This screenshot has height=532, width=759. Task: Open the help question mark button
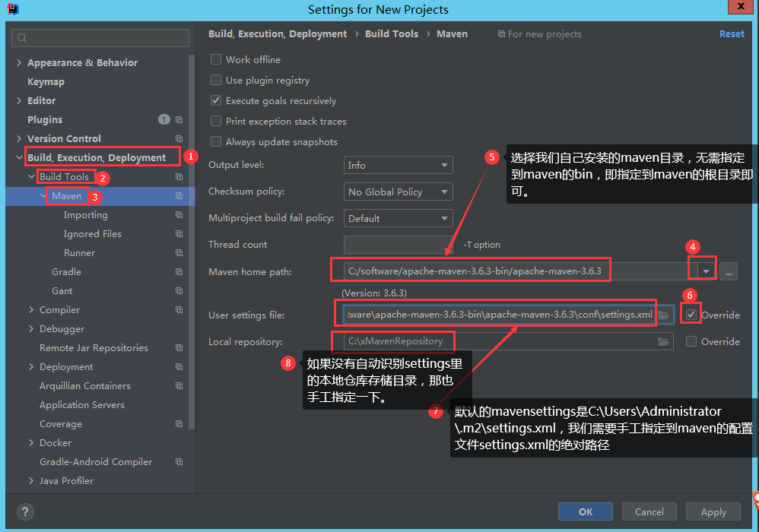coord(25,511)
